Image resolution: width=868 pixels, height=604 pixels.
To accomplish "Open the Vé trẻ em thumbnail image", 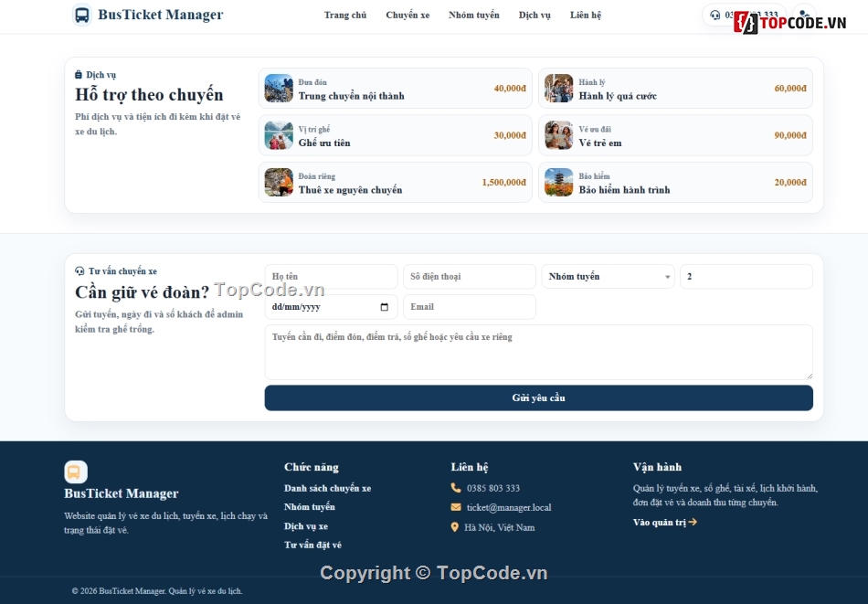I will tap(559, 135).
